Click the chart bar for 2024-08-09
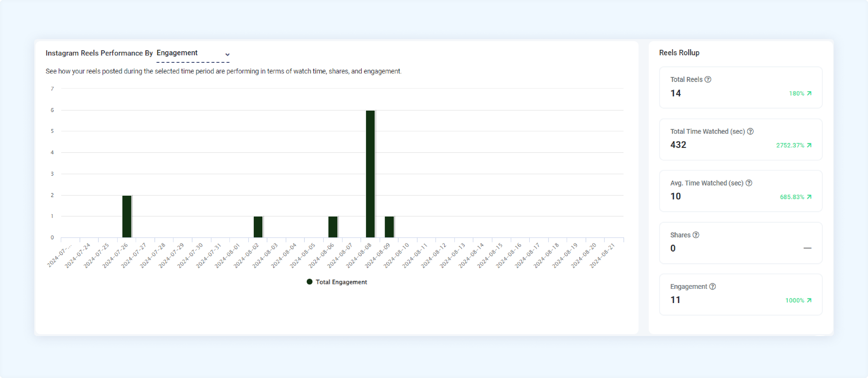868x378 pixels. point(389,227)
